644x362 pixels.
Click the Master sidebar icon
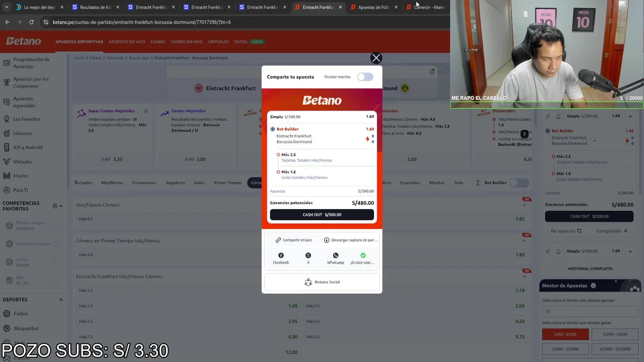(x=7, y=176)
